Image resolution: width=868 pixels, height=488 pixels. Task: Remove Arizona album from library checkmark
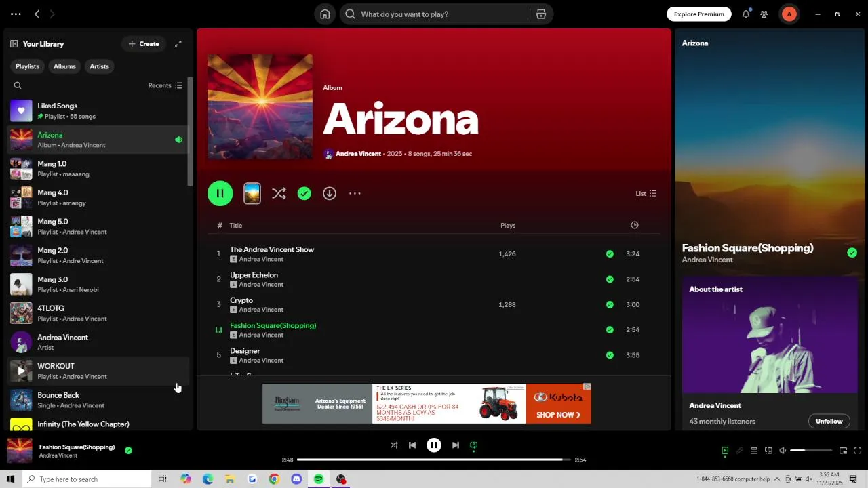(x=304, y=194)
